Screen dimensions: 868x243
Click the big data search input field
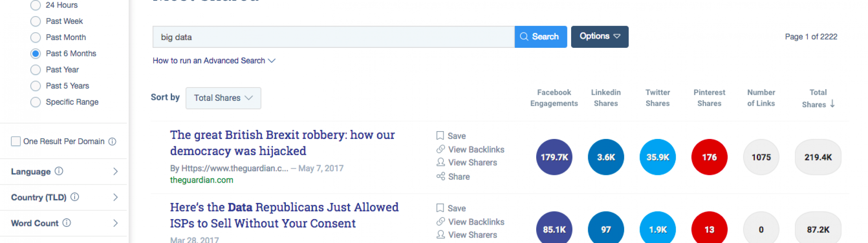(x=333, y=37)
